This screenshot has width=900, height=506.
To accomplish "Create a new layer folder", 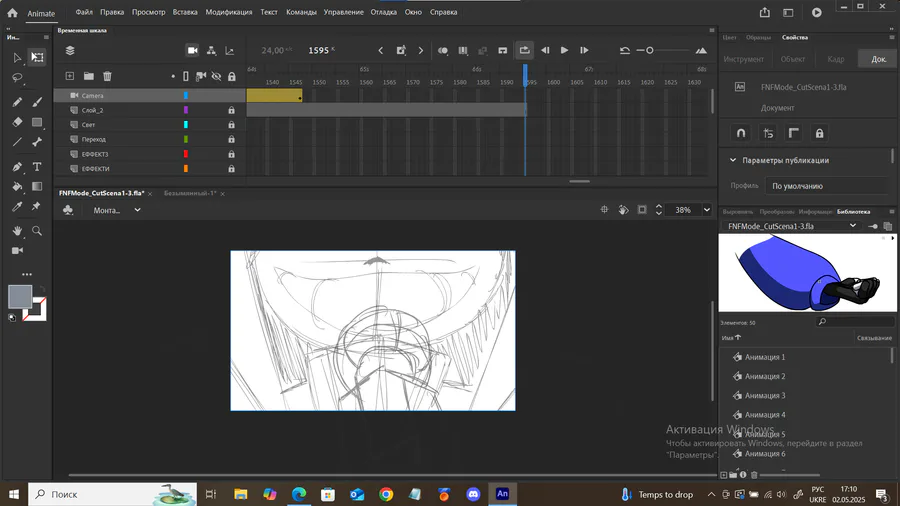I will [88, 76].
